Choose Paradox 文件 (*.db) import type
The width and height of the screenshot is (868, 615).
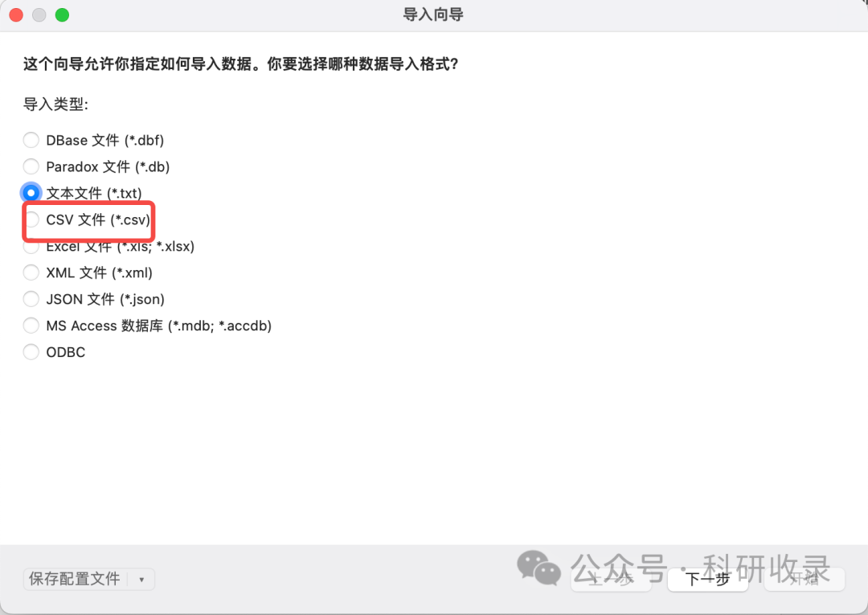(x=31, y=166)
